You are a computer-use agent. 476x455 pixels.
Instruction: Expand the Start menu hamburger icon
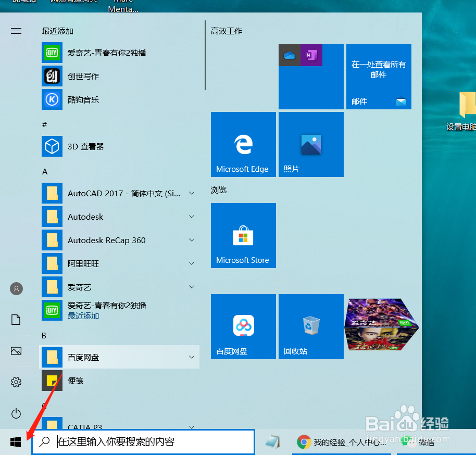tap(16, 31)
